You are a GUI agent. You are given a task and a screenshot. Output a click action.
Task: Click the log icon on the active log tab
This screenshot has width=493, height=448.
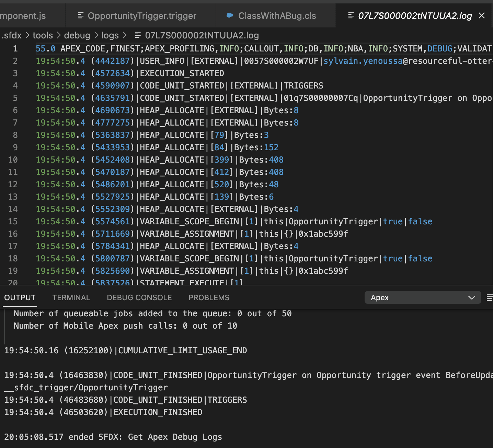click(x=351, y=16)
